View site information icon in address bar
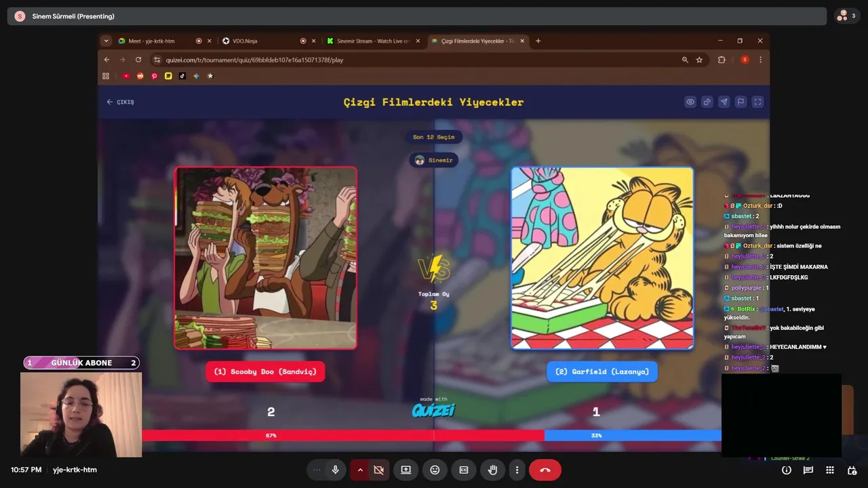The width and height of the screenshot is (868, 488). pos(157,60)
